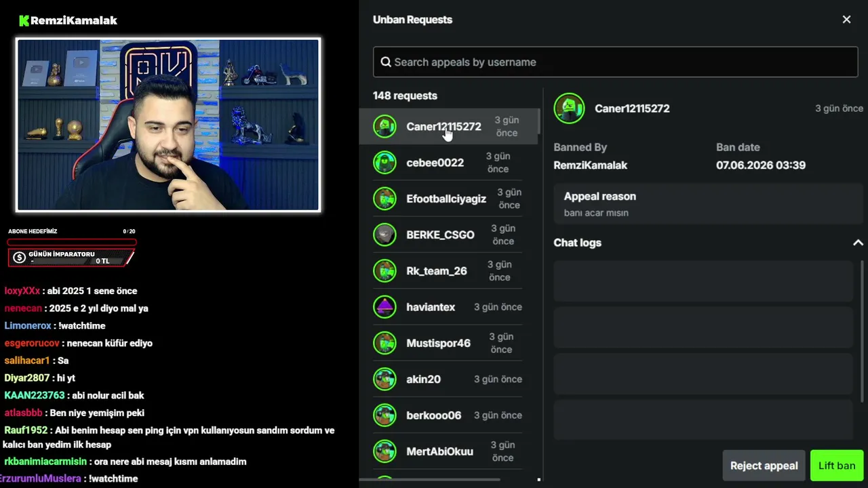The width and height of the screenshot is (868, 488).
Task: Click chat username atlasbbb
Action: [x=23, y=413]
